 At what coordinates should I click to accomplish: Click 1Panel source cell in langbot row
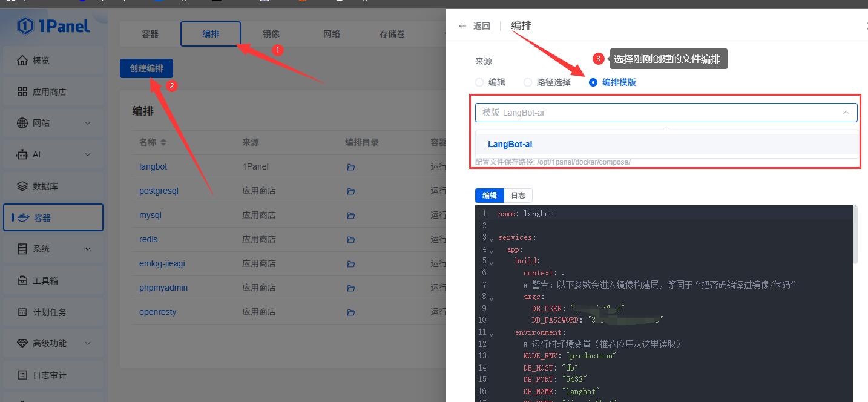(x=255, y=166)
